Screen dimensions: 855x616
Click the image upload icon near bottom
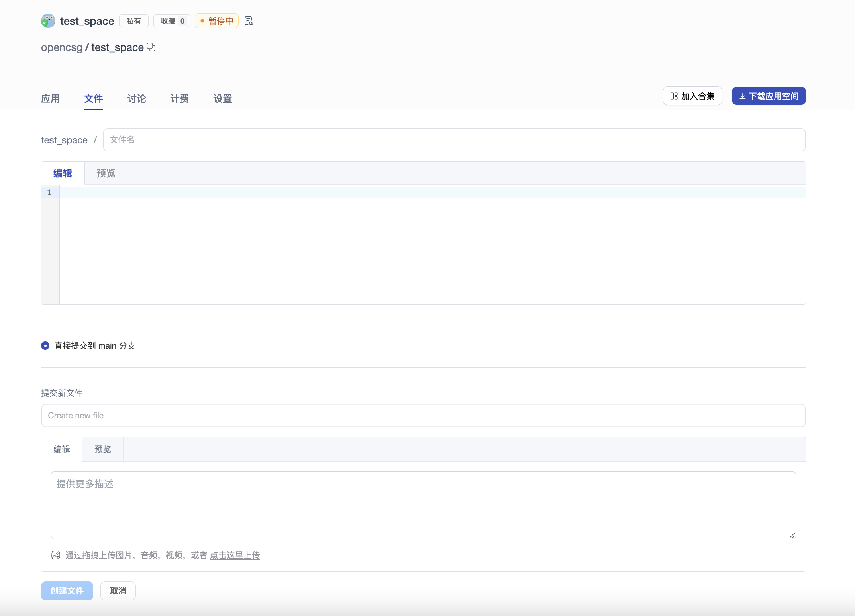[56, 555]
